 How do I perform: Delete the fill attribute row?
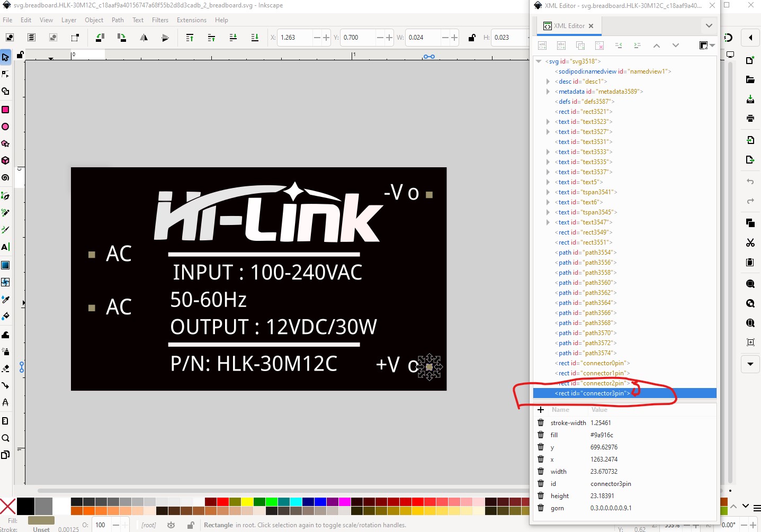pyautogui.click(x=541, y=435)
